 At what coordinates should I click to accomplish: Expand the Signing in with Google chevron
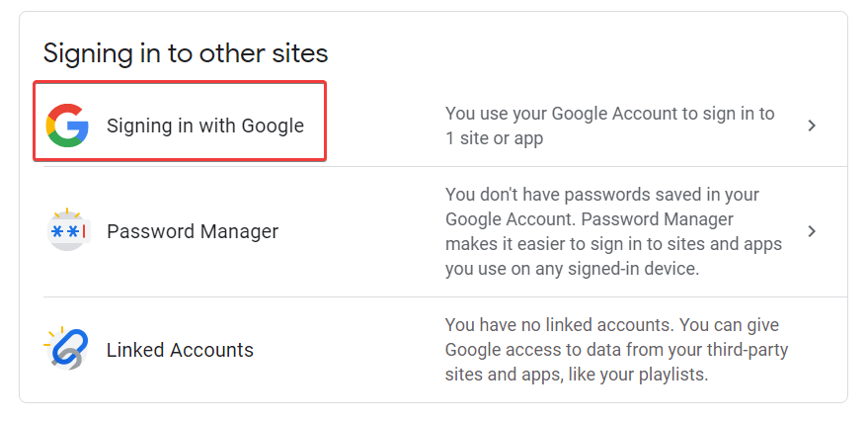point(812,126)
